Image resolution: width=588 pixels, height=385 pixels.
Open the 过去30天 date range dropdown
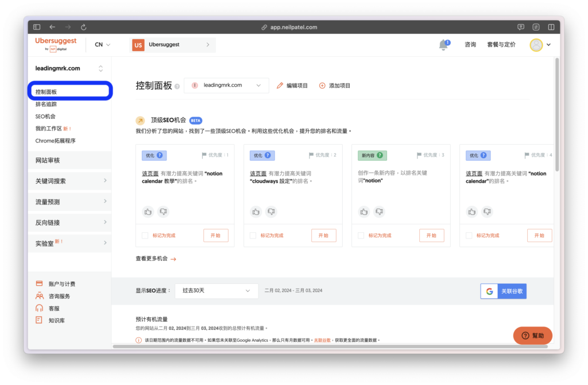point(216,290)
